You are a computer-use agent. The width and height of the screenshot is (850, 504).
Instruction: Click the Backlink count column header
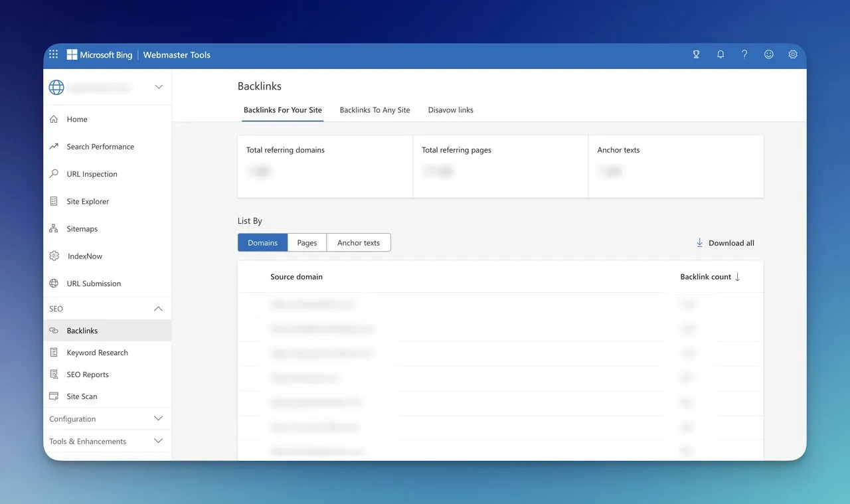(705, 277)
